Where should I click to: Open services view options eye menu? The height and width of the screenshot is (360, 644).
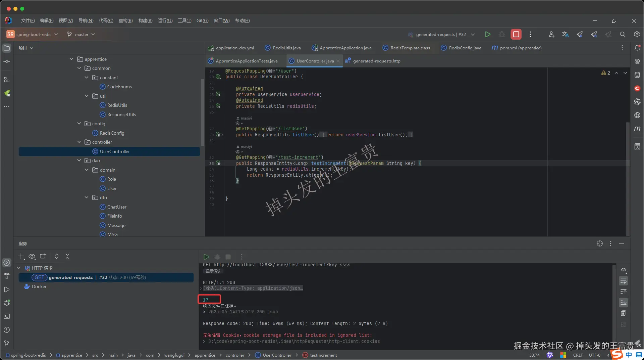pyautogui.click(x=32, y=256)
